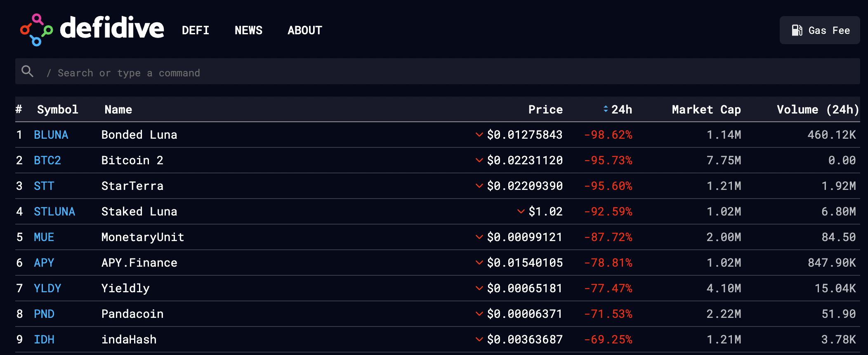The height and width of the screenshot is (355, 868).
Task: Click the -87.72% change value
Action: [608, 237]
